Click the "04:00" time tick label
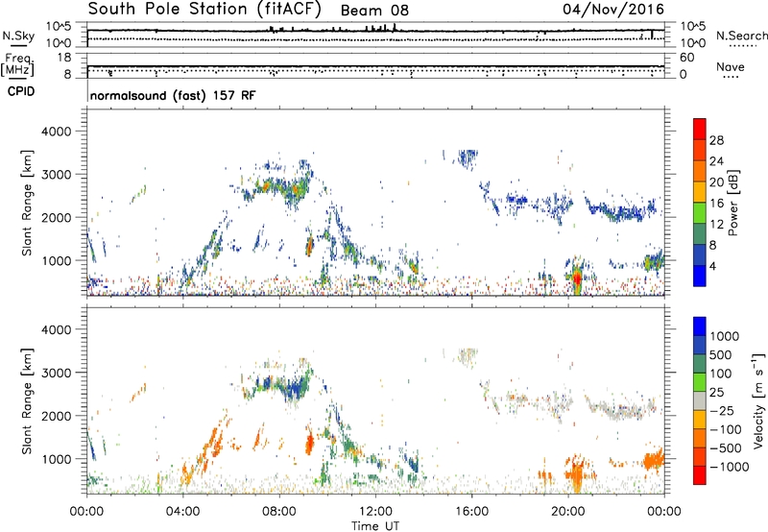Image resolution: width=768 pixels, height=532 pixels. coord(182,512)
